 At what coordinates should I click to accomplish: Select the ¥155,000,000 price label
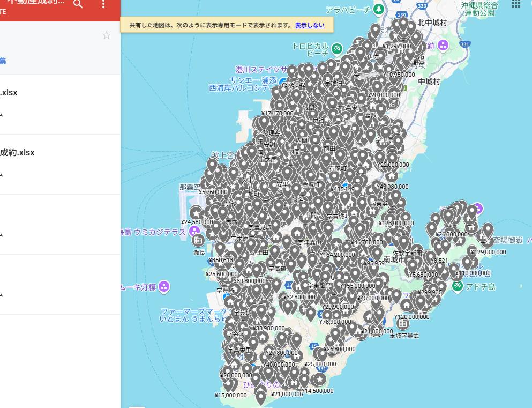(x=358, y=286)
